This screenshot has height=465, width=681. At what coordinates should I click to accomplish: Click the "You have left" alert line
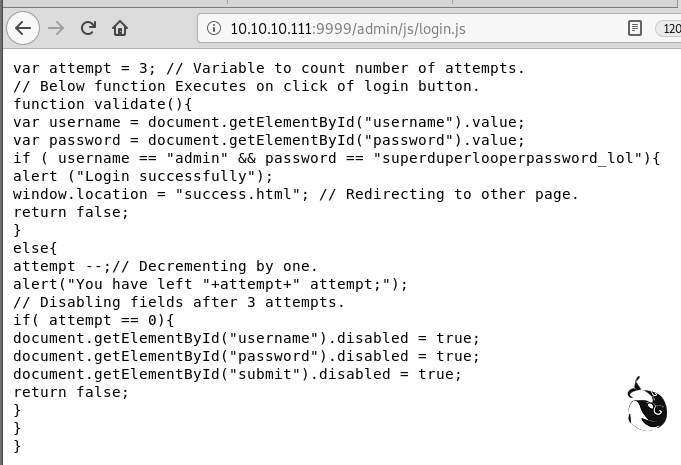coord(211,284)
